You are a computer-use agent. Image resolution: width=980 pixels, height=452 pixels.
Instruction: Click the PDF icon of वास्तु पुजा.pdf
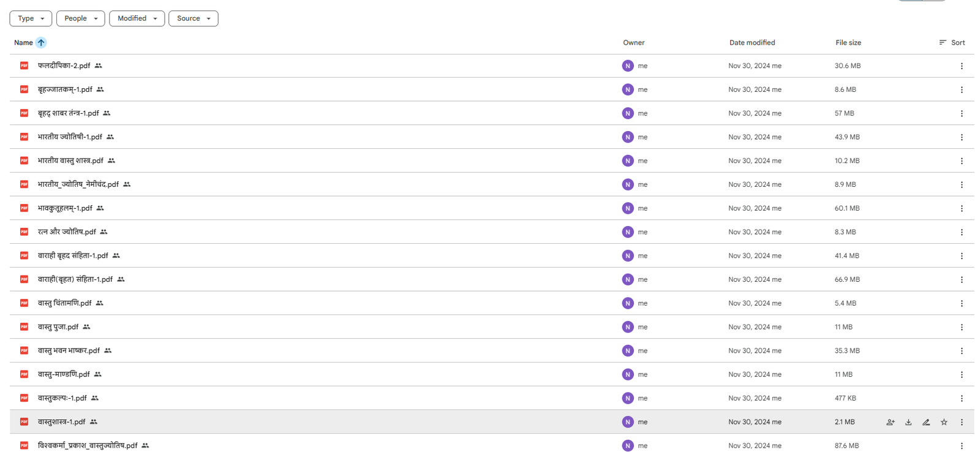(x=24, y=327)
